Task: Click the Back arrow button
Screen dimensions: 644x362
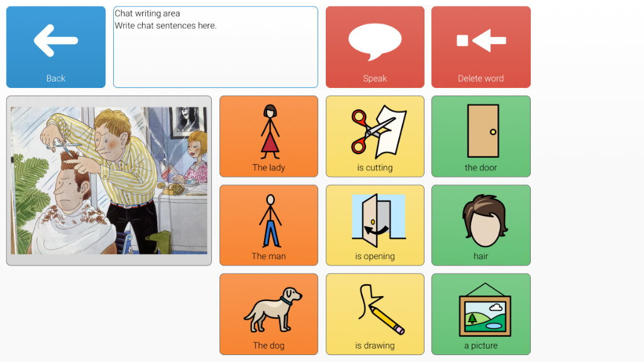Action: click(56, 47)
